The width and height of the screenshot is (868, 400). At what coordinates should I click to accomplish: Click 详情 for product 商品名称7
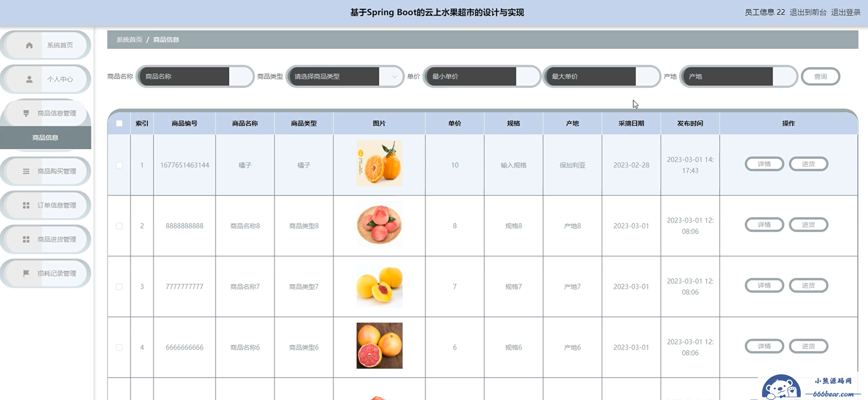(x=764, y=285)
